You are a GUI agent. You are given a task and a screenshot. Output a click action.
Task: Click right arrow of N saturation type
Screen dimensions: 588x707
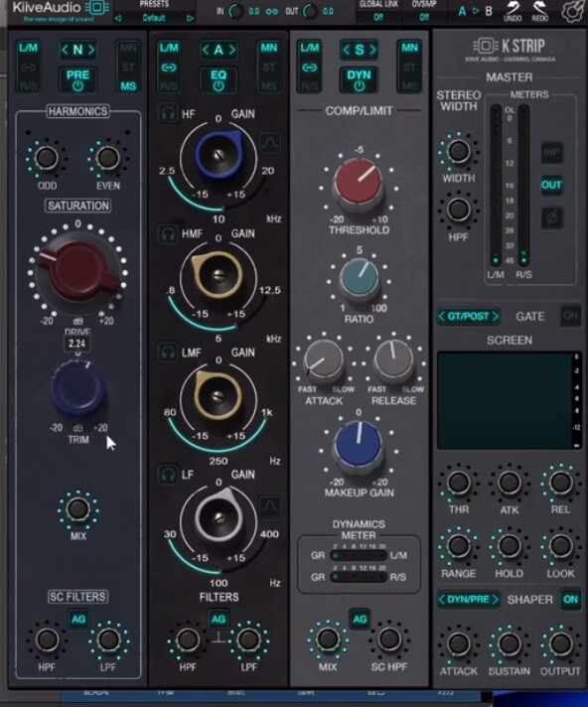[x=91, y=50]
